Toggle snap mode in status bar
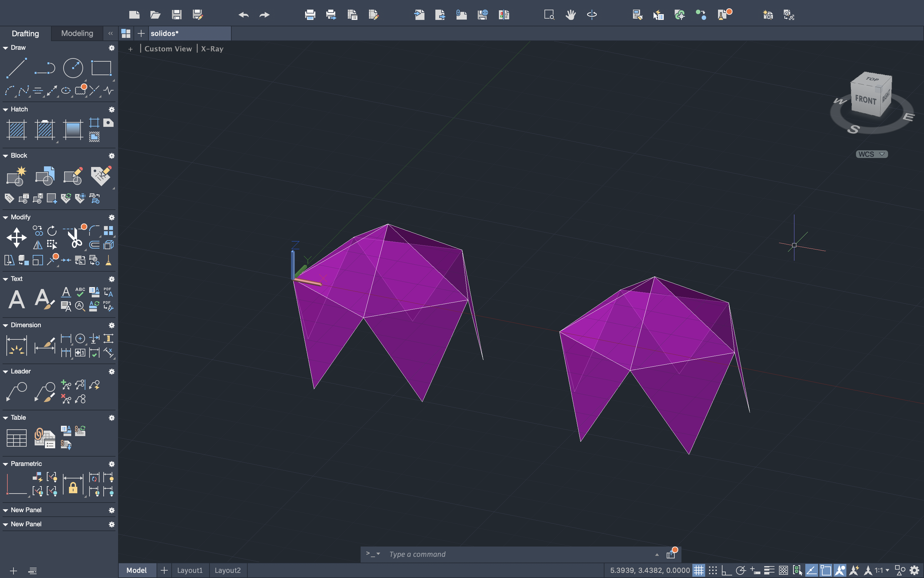 pos(713,570)
